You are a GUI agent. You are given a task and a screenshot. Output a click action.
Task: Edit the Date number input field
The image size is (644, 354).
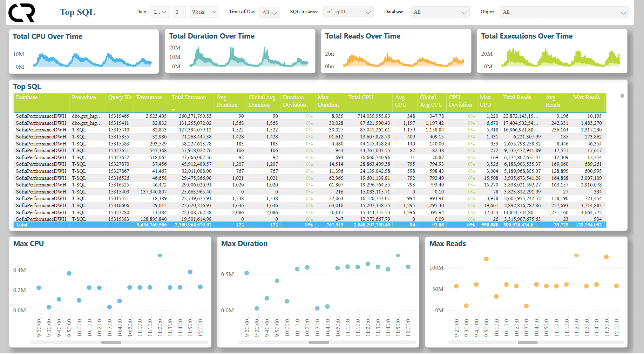point(179,12)
